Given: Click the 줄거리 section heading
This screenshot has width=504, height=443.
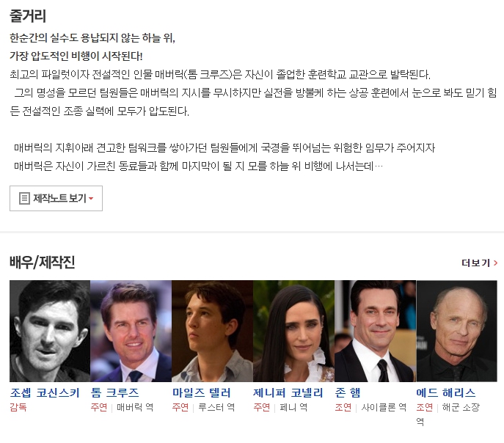Looking at the screenshot, I should click(x=28, y=15).
